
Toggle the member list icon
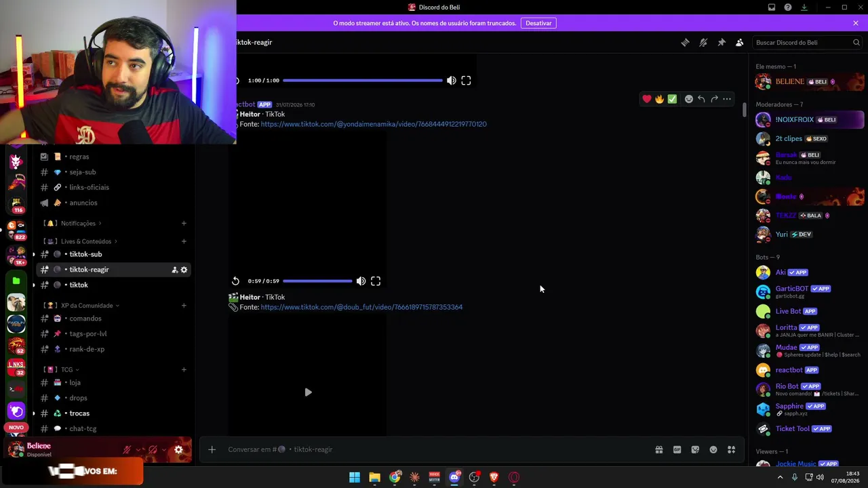pos(740,42)
